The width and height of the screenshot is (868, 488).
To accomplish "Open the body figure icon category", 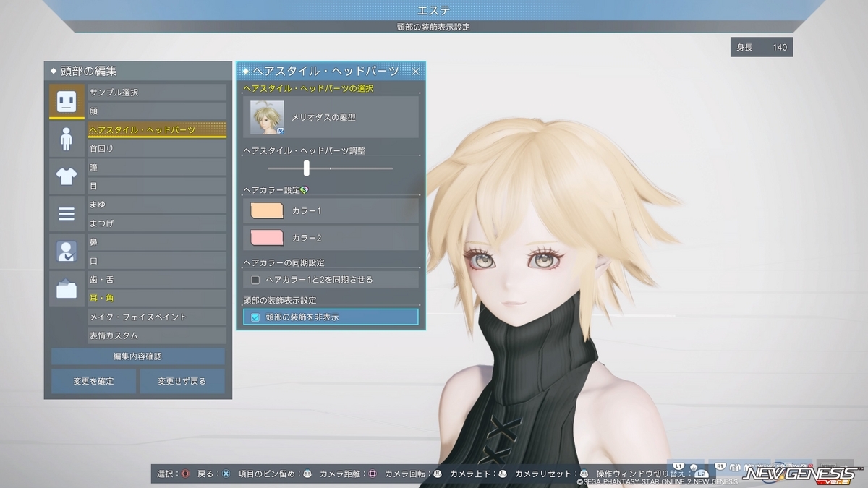I will click(67, 139).
